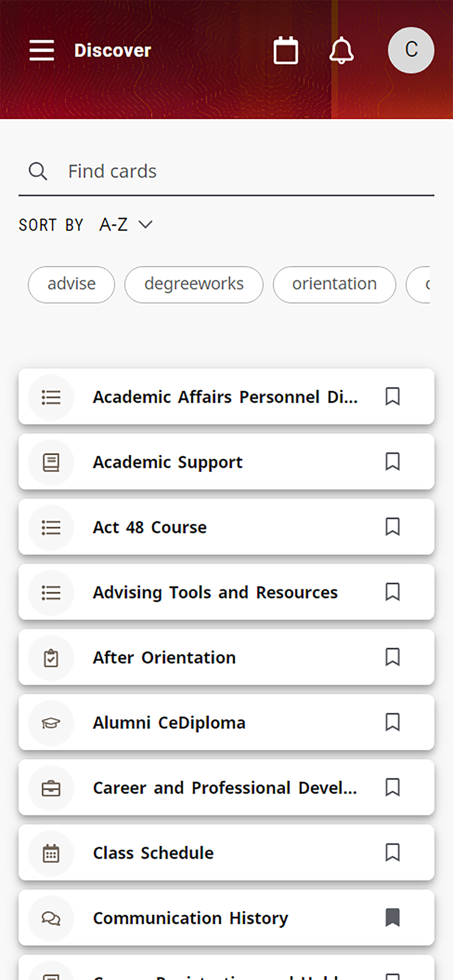Click the graduation cap icon on Alumni CeDiploma

click(x=51, y=723)
